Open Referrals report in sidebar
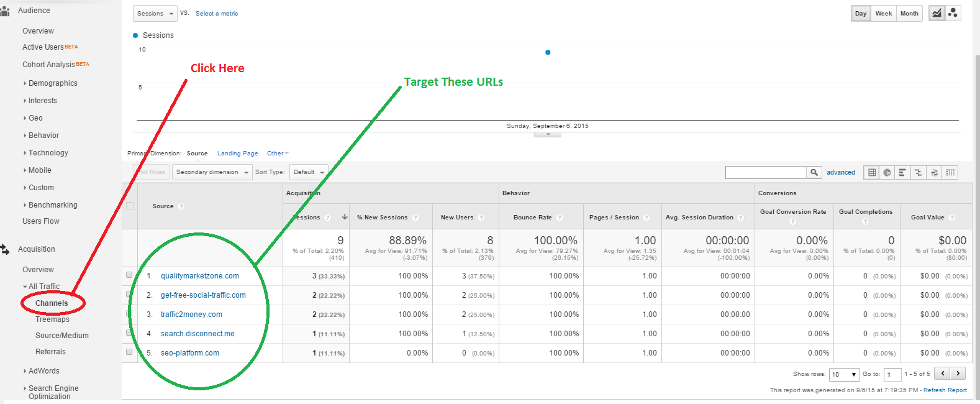This screenshot has width=980, height=404. tap(50, 352)
